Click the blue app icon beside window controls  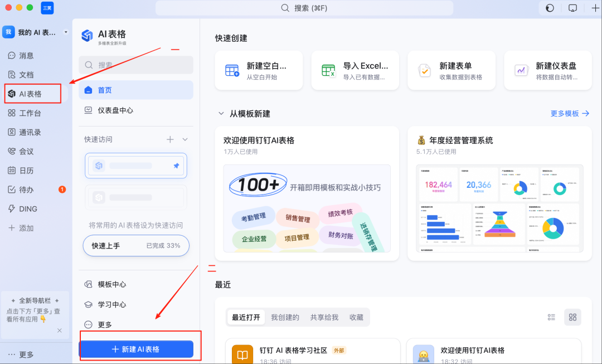[x=47, y=8]
